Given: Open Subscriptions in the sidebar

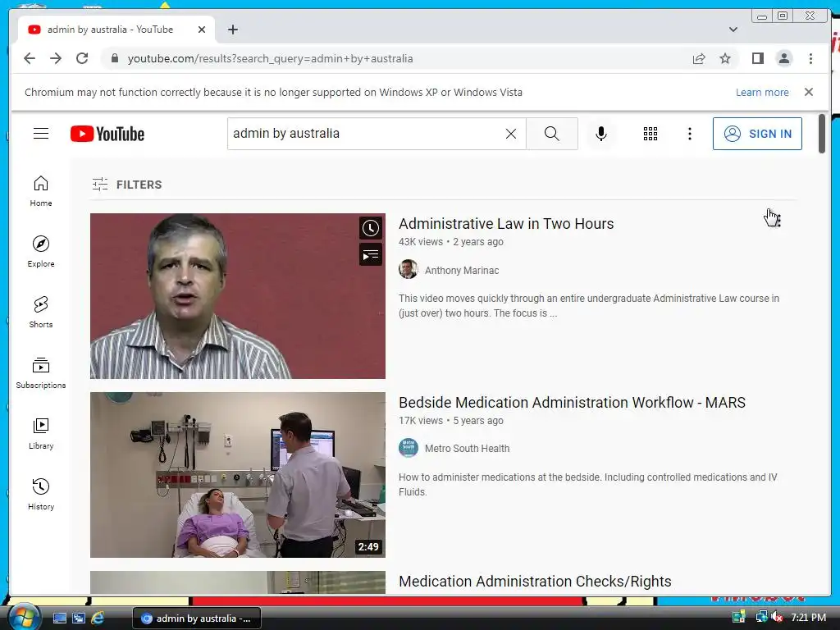Looking at the screenshot, I should pyautogui.click(x=41, y=373).
